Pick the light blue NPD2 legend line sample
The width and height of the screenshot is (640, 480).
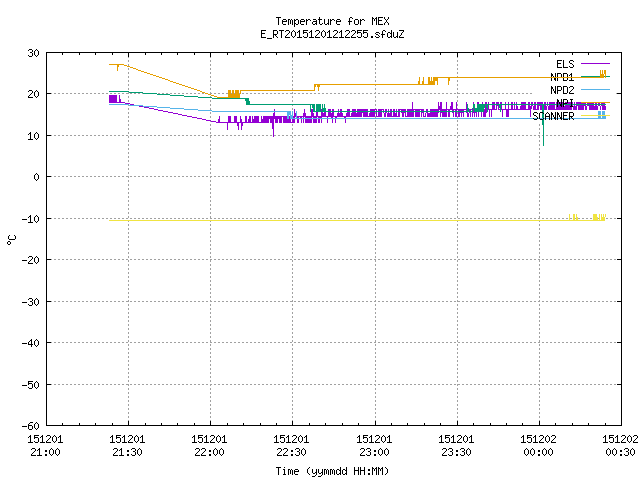[x=595, y=89]
